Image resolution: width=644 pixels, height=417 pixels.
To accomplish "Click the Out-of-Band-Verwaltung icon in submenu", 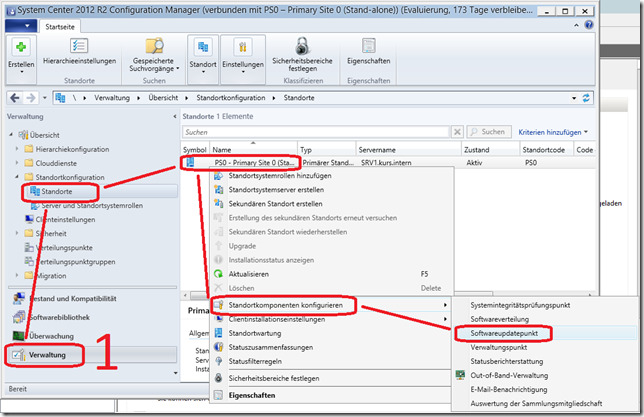I will pyautogui.click(x=460, y=375).
